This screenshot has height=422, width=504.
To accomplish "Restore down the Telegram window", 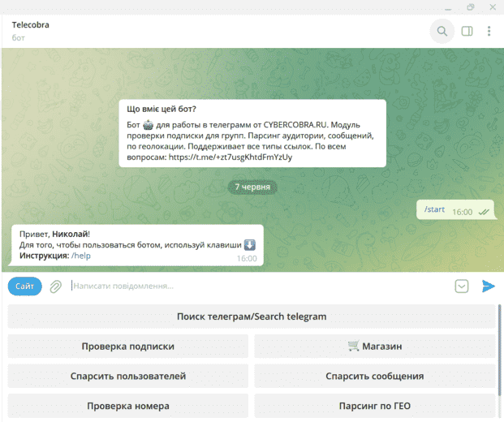I will [470, 7].
